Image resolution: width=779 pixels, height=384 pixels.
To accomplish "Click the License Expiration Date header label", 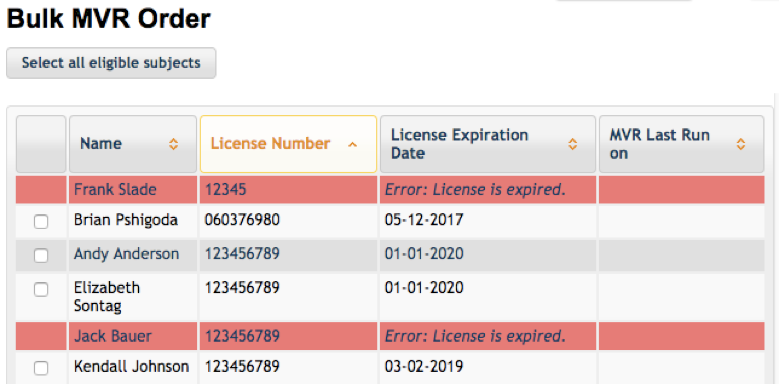I will (x=460, y=144).
